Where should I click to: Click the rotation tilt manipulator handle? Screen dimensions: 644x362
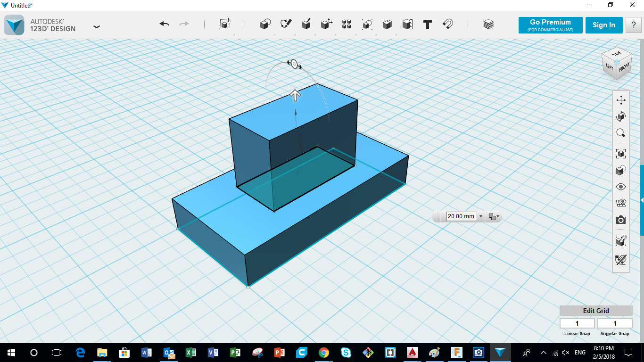tap(295, 64)
